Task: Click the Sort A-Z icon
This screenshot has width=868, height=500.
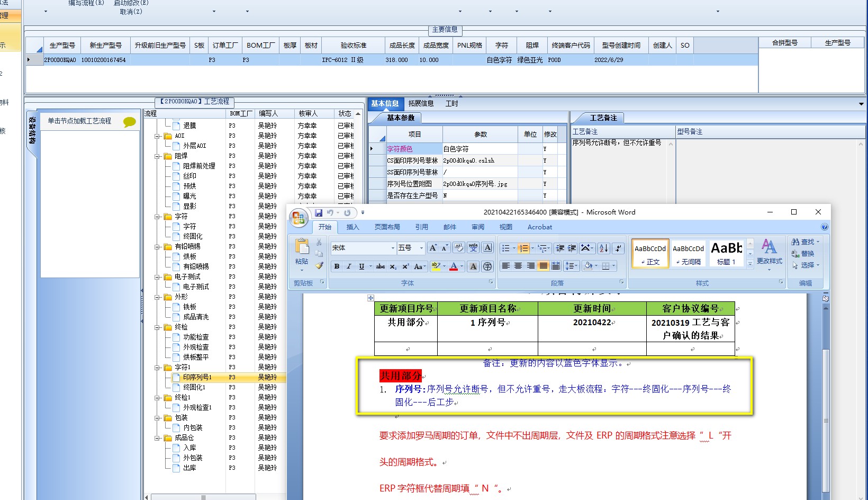Action: [x=604, y=248]
